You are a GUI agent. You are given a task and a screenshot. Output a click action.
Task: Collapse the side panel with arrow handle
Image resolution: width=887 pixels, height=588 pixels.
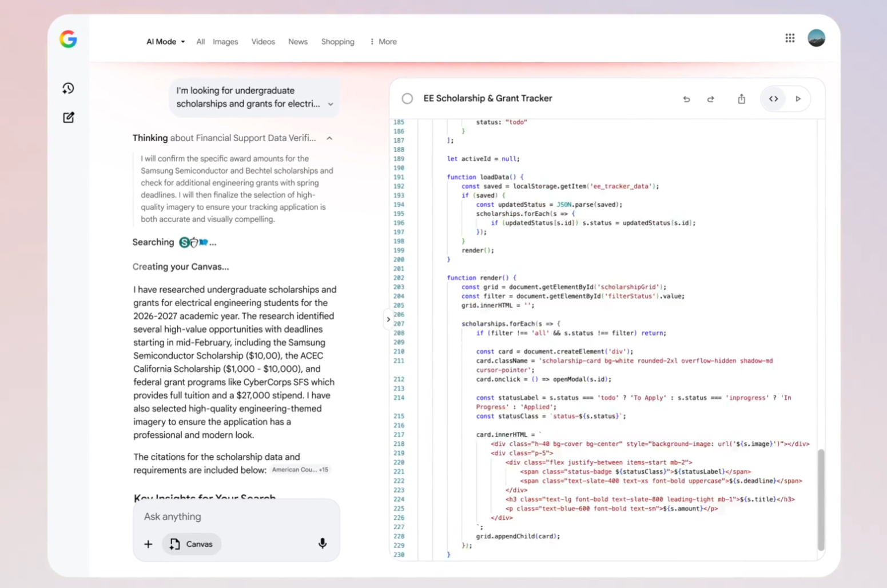pyautogui.click(x=388, y=319)
